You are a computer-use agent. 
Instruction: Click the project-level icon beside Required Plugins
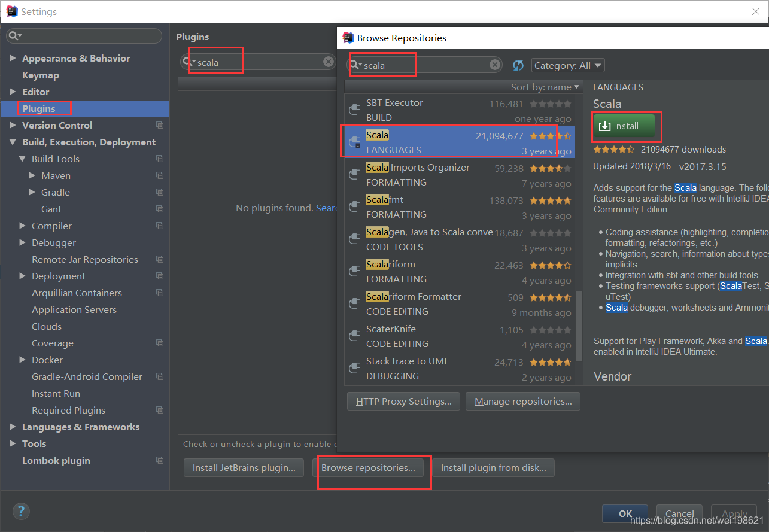click(160, 410)
